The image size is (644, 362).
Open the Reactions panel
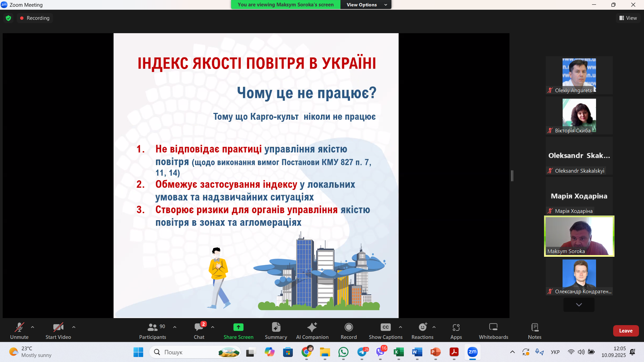pyautogui.click(x=422, y=330)
